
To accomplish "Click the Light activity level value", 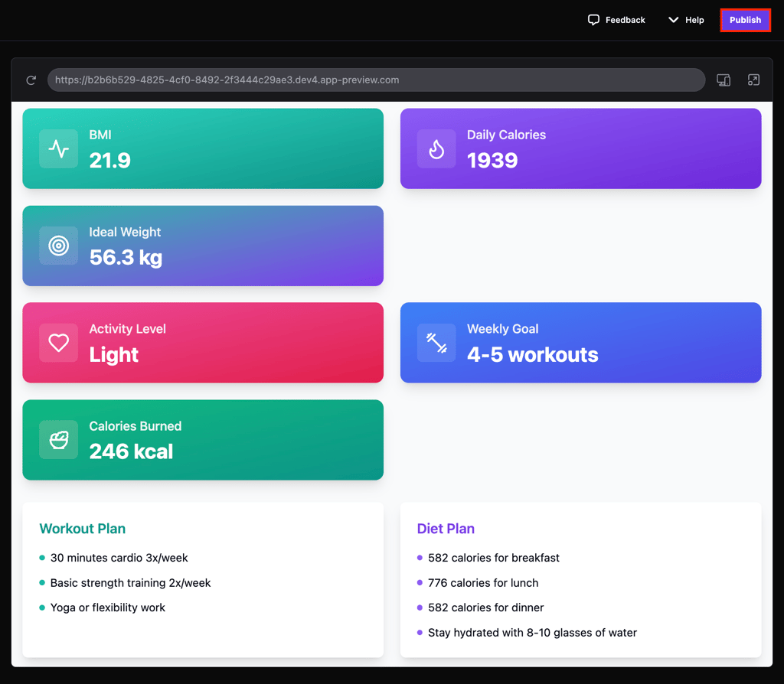I will pos(114,355).
